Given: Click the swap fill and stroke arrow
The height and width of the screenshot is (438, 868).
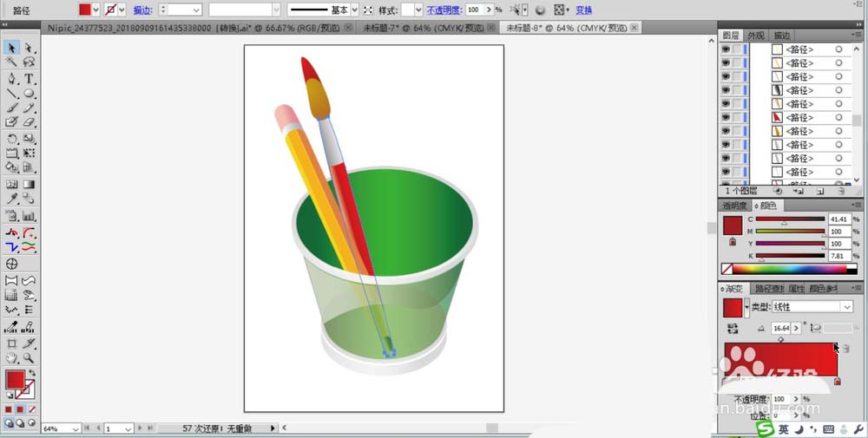Looking at the screenshot, I should [x=32, y=373].
